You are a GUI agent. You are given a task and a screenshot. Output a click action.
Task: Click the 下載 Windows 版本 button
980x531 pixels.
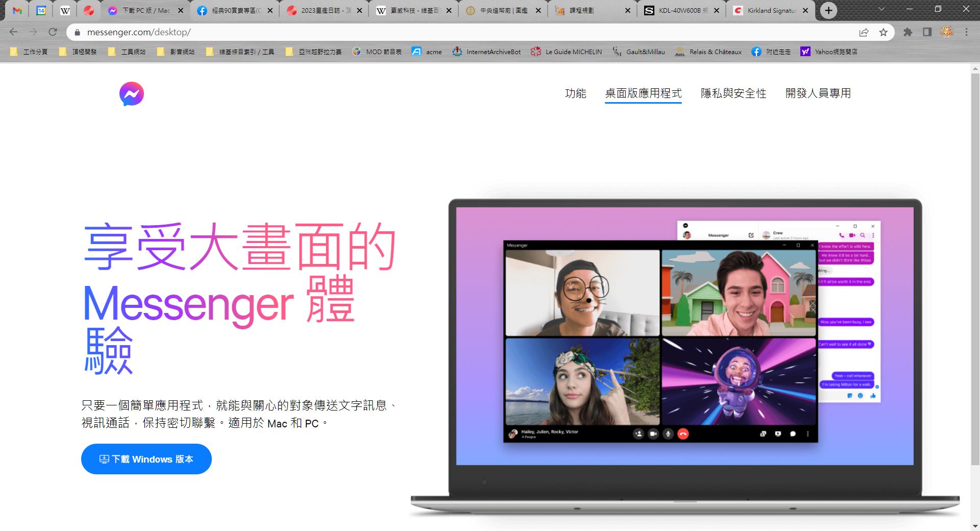coord(146,459)
